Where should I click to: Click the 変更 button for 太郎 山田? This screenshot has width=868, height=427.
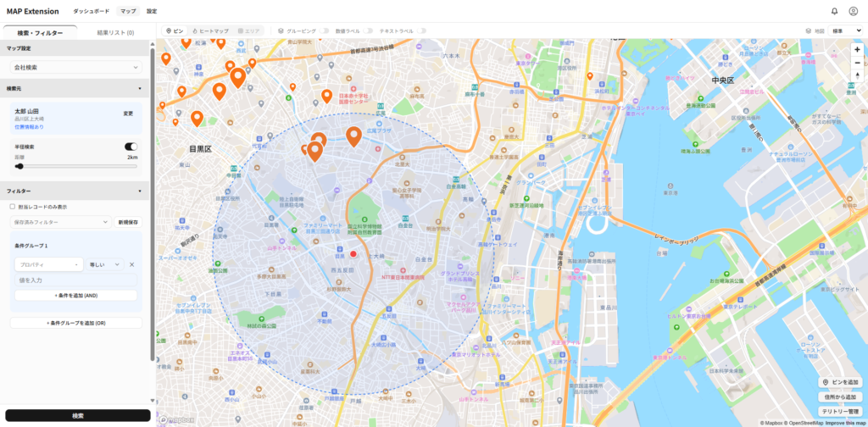(x=128, y=114)
